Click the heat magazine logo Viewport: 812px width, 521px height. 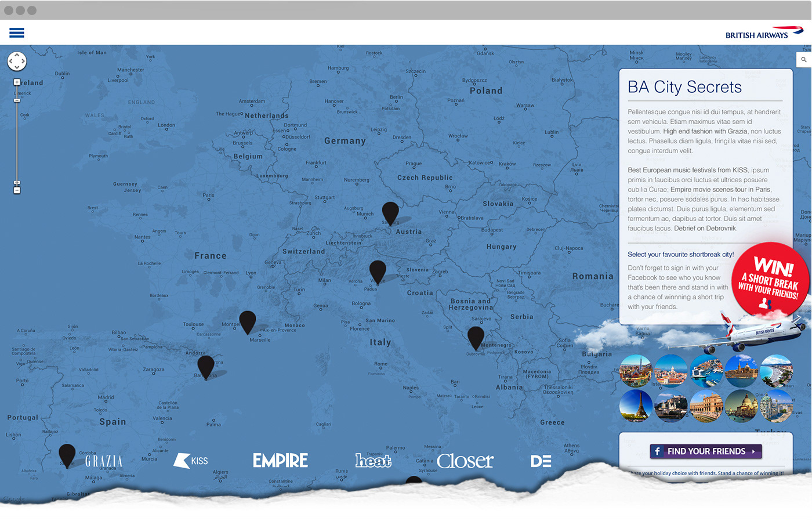click(x=373, y=461)
